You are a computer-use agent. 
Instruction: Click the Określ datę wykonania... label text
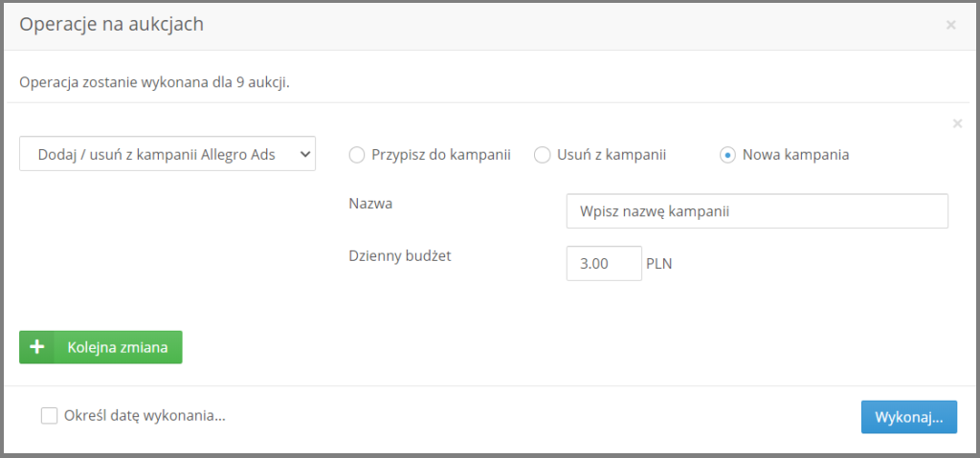pos(145,416)
